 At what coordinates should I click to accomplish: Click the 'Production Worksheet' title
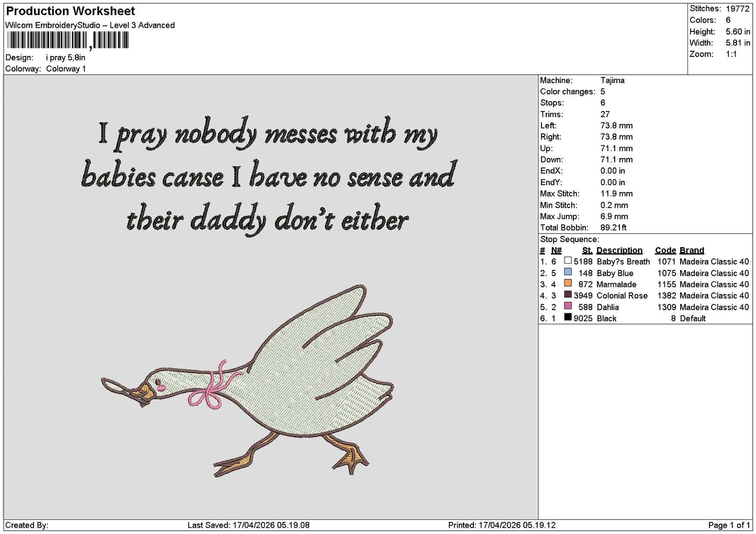[71, 11]
